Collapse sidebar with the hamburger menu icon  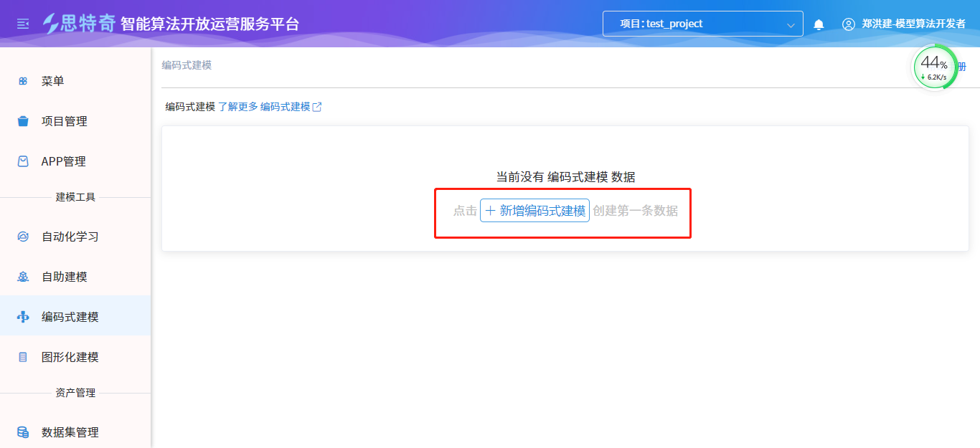pyautogui.click(x=22, y=24)
